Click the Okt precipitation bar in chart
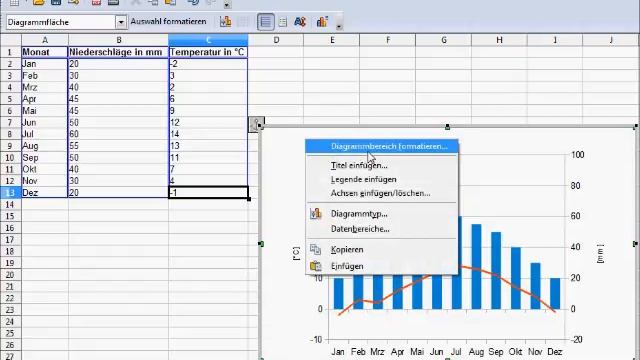Screen dimensions: 640x360 (516, 278)
